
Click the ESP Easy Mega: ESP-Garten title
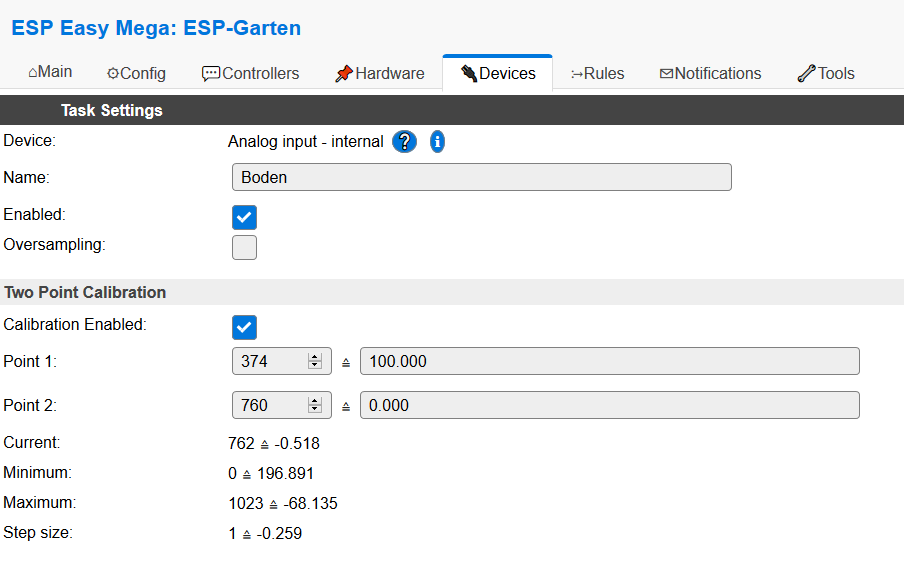pyautogui.click(x=156, y=28)
